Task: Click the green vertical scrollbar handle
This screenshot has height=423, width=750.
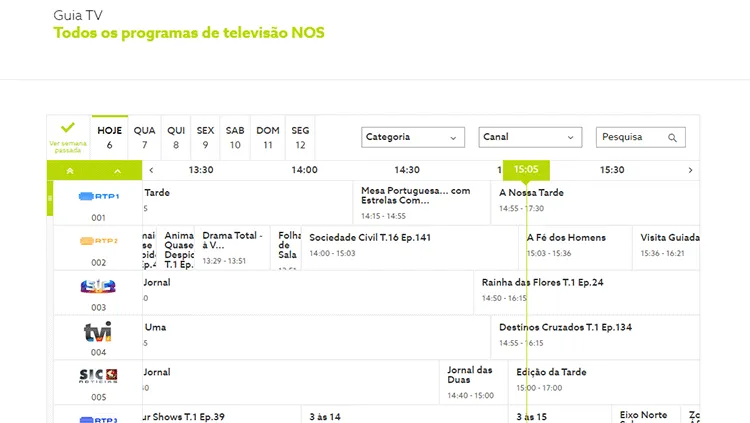Action: (x=49, y=197)
